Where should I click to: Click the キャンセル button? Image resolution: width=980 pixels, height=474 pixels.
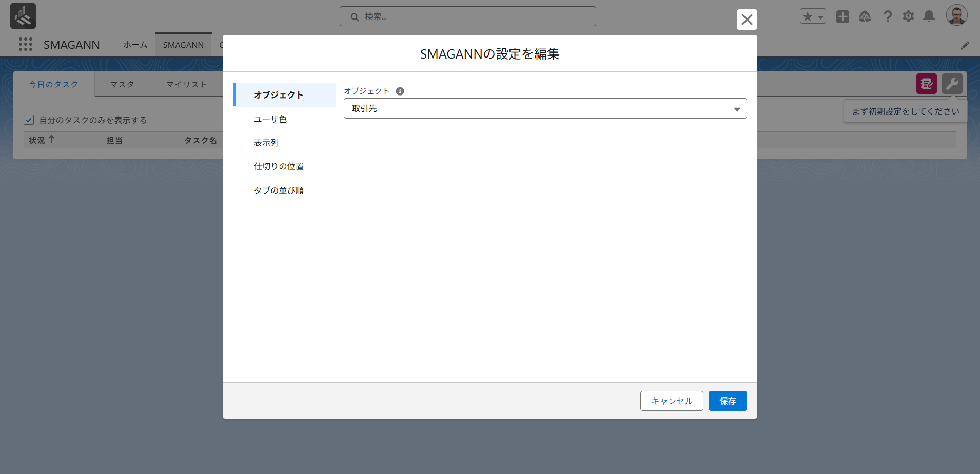[671, 401]
